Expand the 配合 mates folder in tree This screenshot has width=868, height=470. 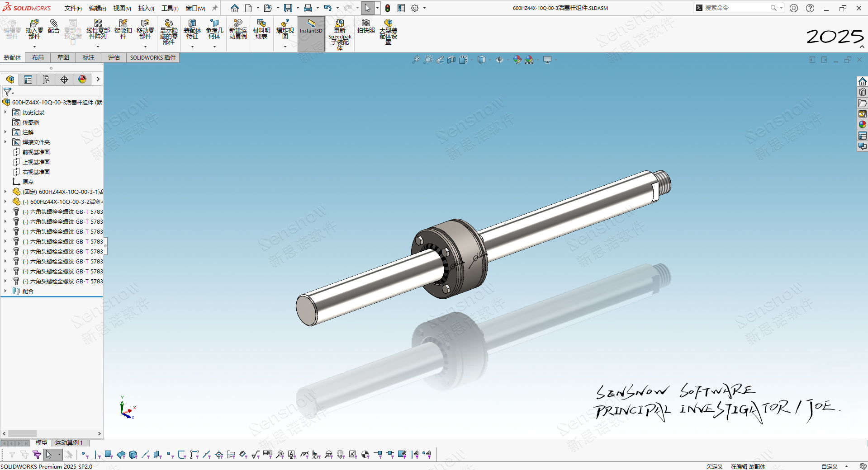point(5,291)
